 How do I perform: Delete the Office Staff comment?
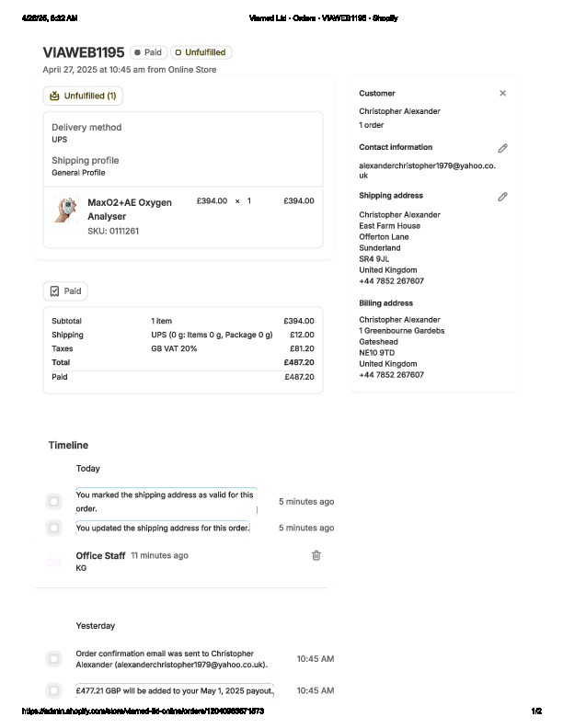point(316,555)
